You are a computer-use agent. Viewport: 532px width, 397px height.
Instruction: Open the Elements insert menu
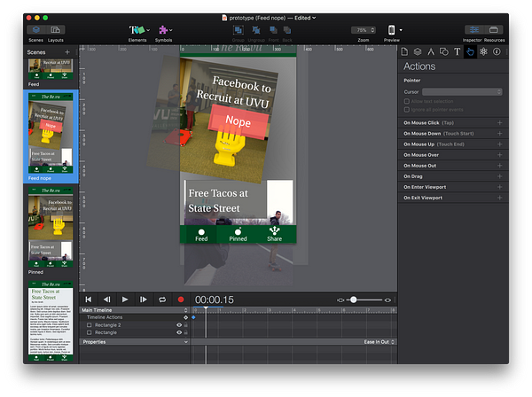[x=139, y=30]
